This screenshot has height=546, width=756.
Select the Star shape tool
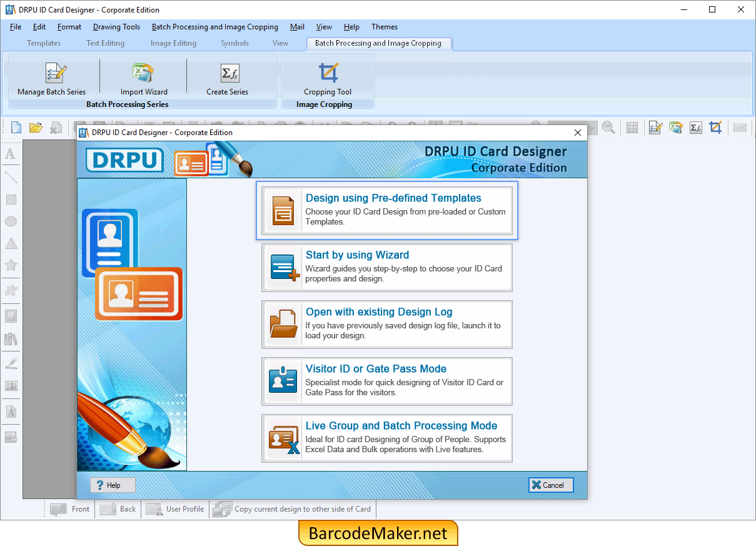click(11, 265)
